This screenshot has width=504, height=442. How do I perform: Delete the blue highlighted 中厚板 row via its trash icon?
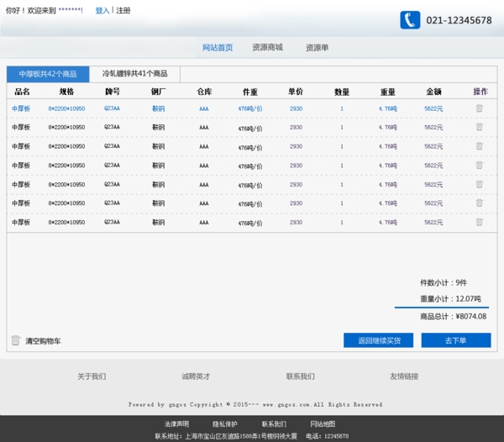point(480,108)
